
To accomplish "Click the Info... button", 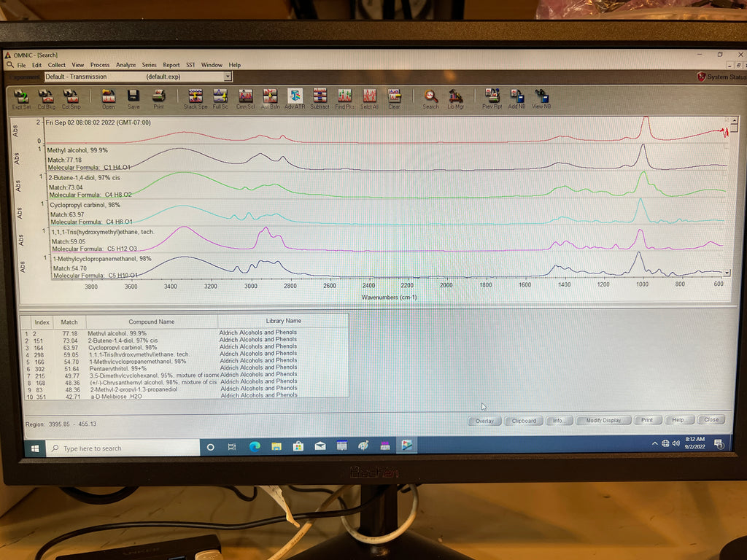I will click(x=559, y=421).
